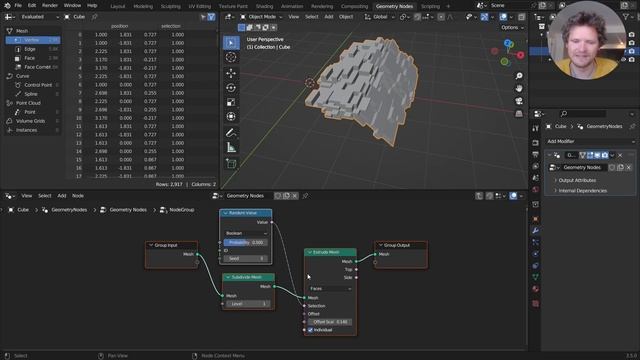Toggle X-ray mode in viewport header
The image size is (640, 360).
(x=522, y=17)
